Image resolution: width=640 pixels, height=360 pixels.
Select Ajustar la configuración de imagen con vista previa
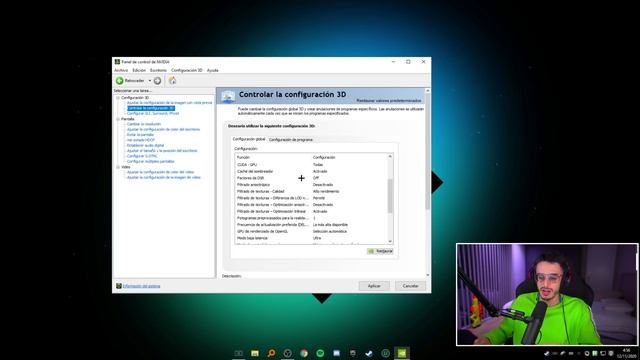[169, 103]
